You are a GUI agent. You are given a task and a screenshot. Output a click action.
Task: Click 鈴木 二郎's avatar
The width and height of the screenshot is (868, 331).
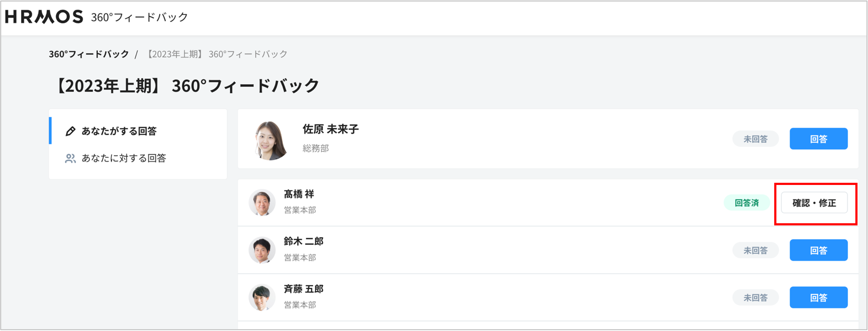pyautogui.click(x=262, y=250)
